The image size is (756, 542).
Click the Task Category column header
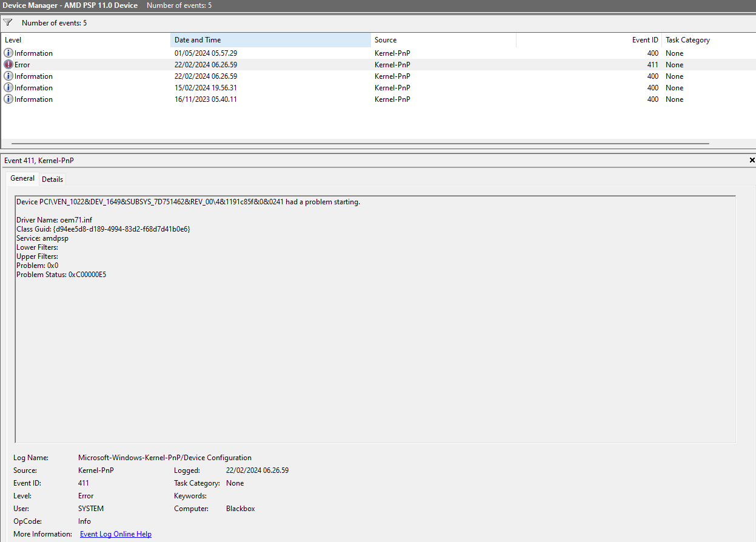[709, 40]
